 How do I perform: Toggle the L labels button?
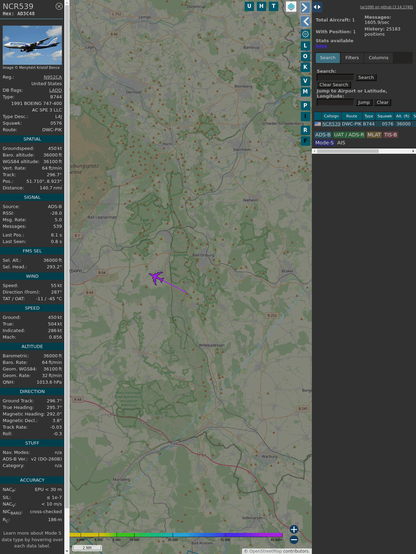click(305, 46)
